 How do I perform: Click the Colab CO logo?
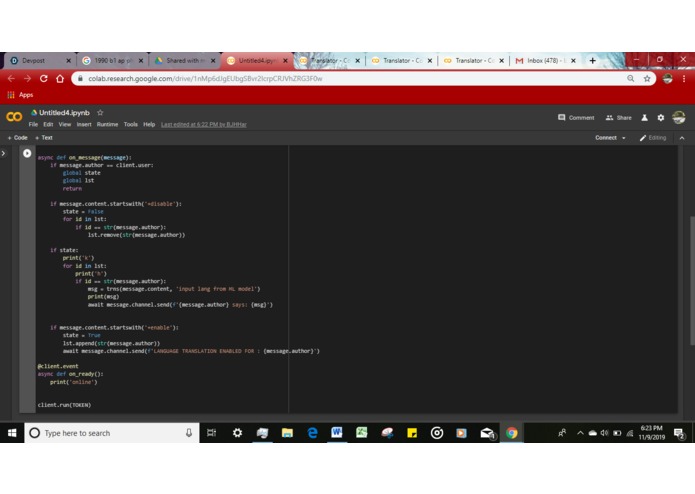(14, 117)
